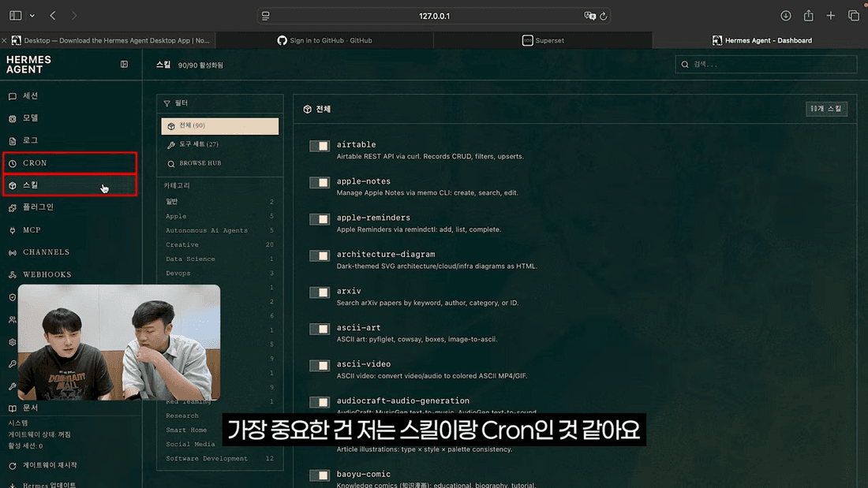Click the skill count badge beside 전체

click(826, 109)
